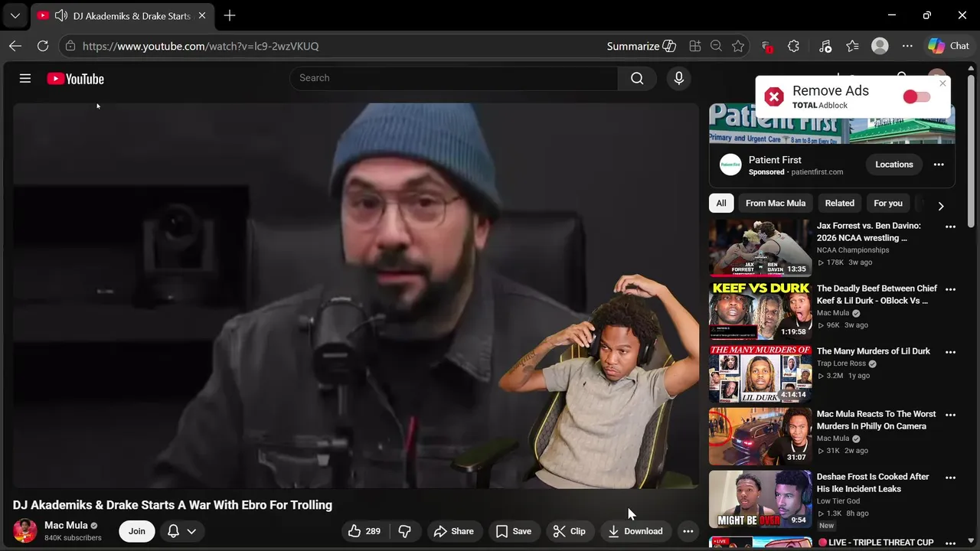This screenshot has height=551, width=980.
Task: Open browser Extensions puzzle icon
Action: 794,46
